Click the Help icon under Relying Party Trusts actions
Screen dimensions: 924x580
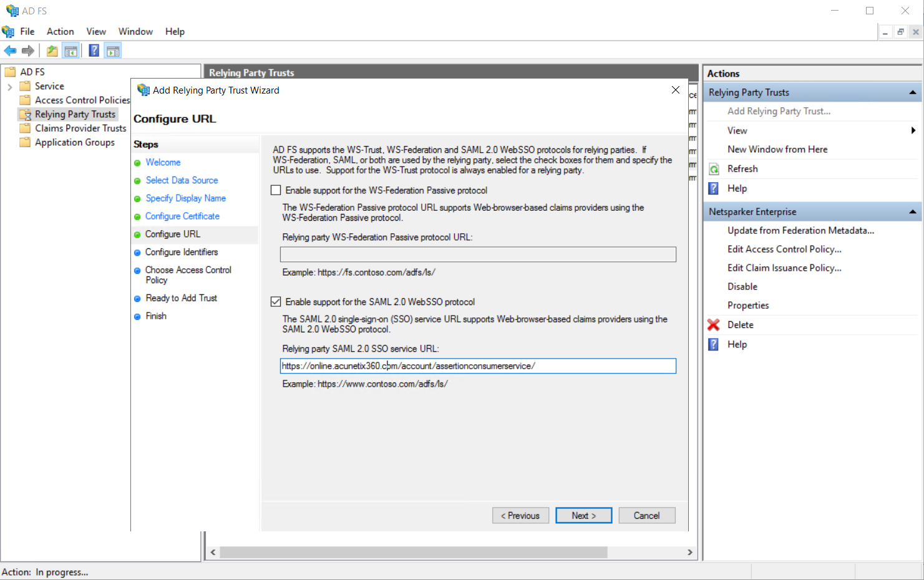coord(714,188)
